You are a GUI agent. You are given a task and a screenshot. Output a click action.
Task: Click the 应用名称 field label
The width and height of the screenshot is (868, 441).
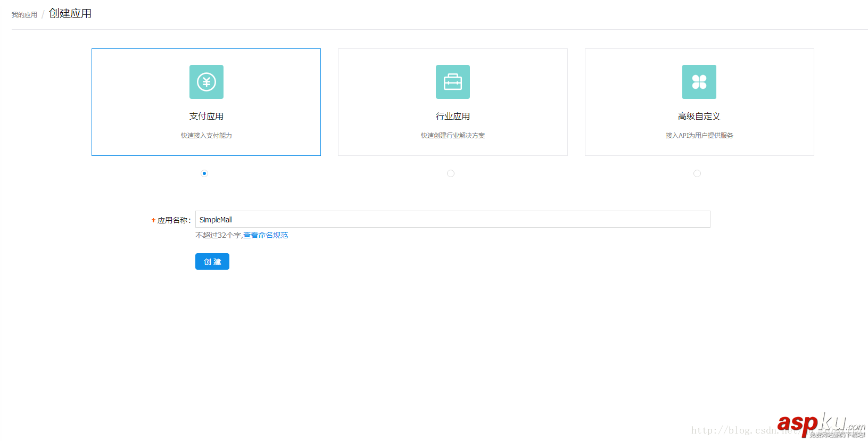point(174,220)
